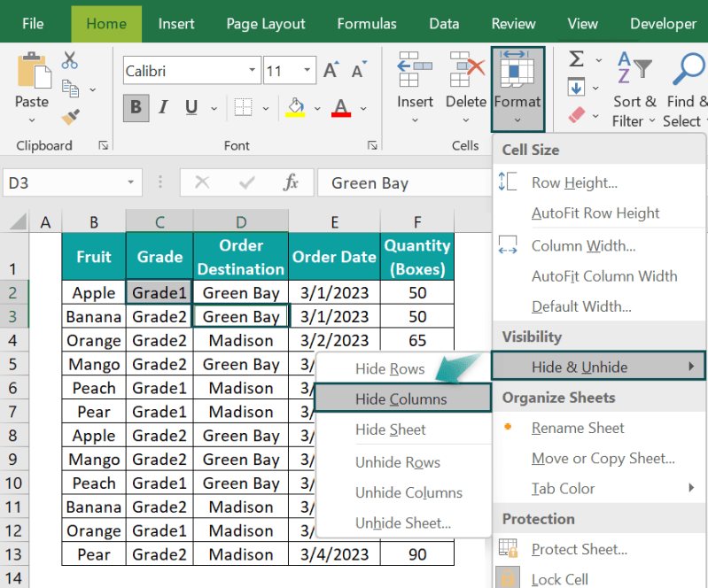
Task: Click the Fill down arrow icon
Action: [576, 87]
